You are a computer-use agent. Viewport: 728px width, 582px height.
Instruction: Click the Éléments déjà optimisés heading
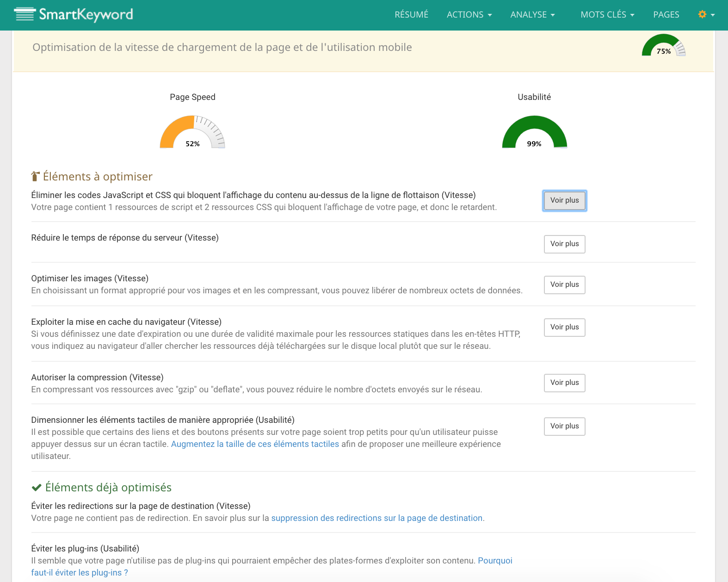pyautogui.click(x=108, y=487)
